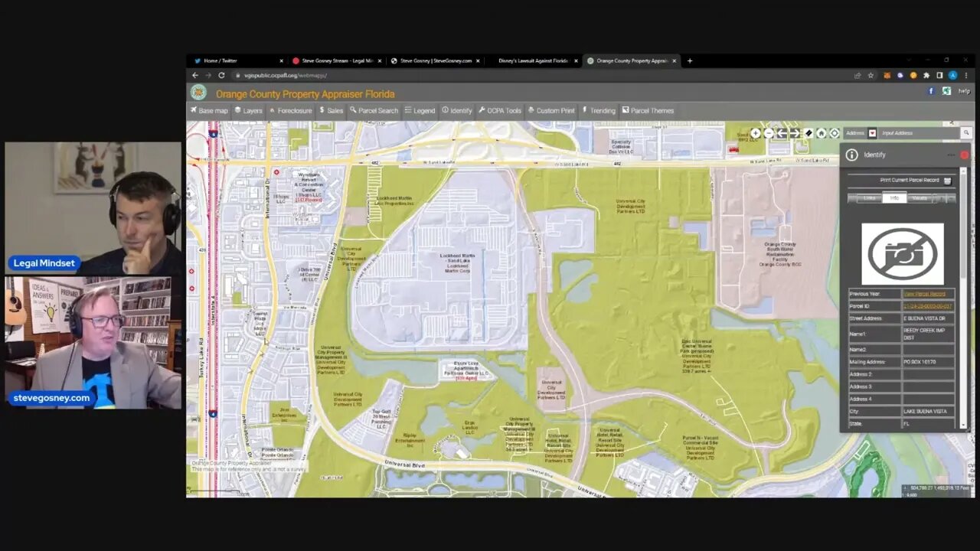Open a new browser tab
This screenshot has height=551, width=980.
pyautogui.click(x=690, y=60)
